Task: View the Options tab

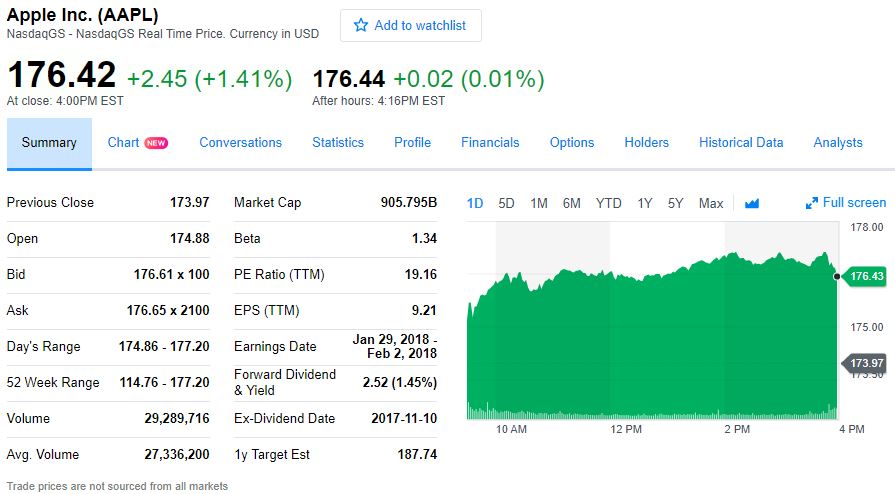Action: (x=572, y=143)
